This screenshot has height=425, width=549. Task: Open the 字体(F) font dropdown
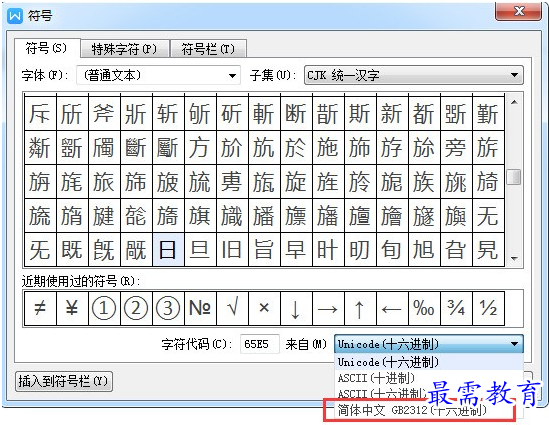coord(159,75)
